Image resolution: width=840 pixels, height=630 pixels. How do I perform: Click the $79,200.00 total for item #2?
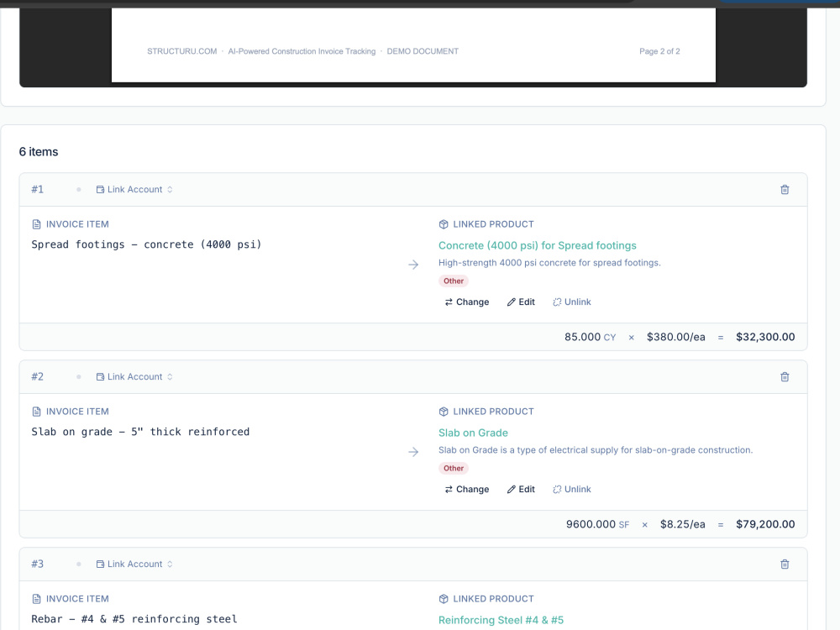click(x=765, y=524)
